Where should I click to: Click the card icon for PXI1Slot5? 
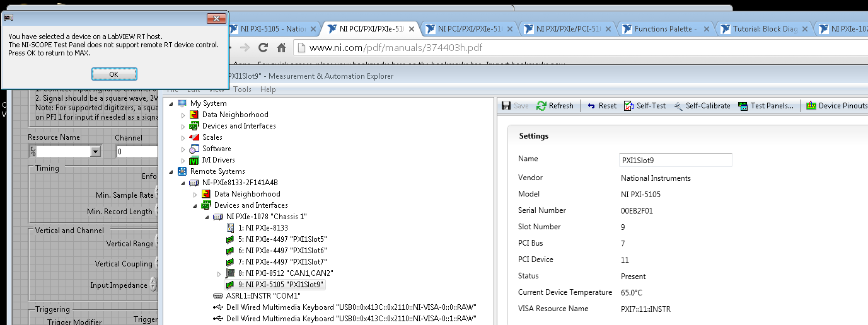(x=231, y=239)
